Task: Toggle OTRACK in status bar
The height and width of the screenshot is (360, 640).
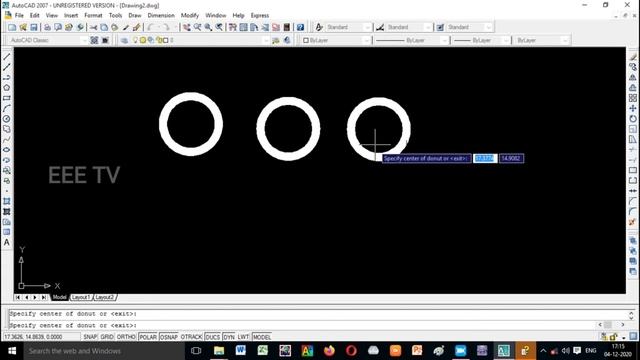Action: [x=191, y=337]
